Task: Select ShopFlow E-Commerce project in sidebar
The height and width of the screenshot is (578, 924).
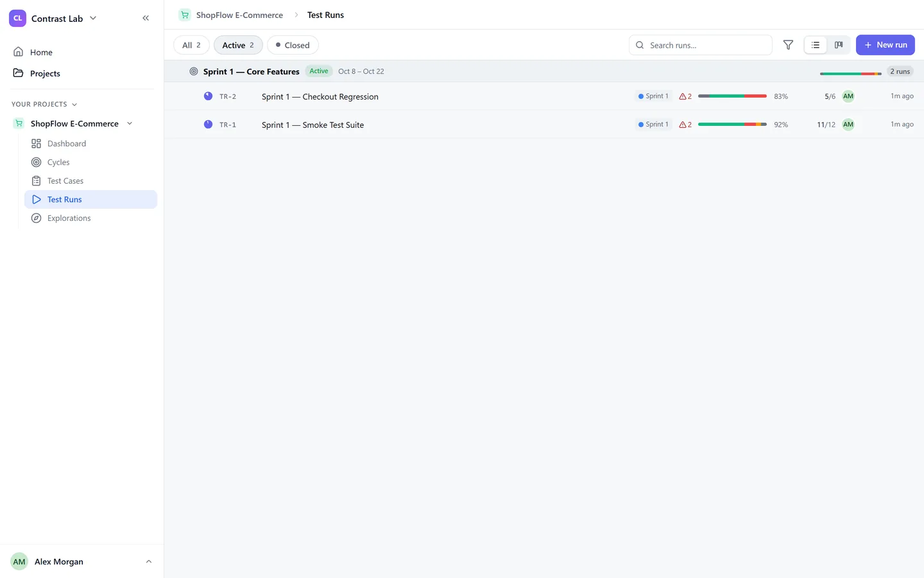Action: 74,123
